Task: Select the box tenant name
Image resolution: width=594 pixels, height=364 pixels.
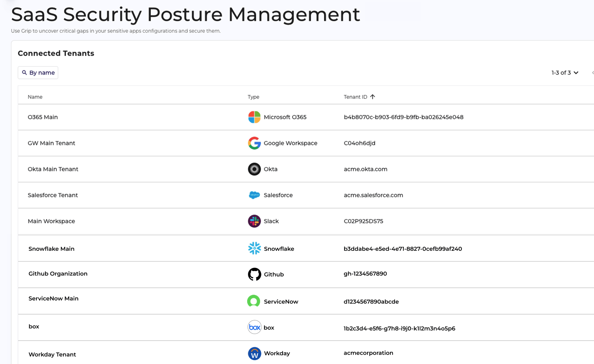Action: tap(34, 326)
